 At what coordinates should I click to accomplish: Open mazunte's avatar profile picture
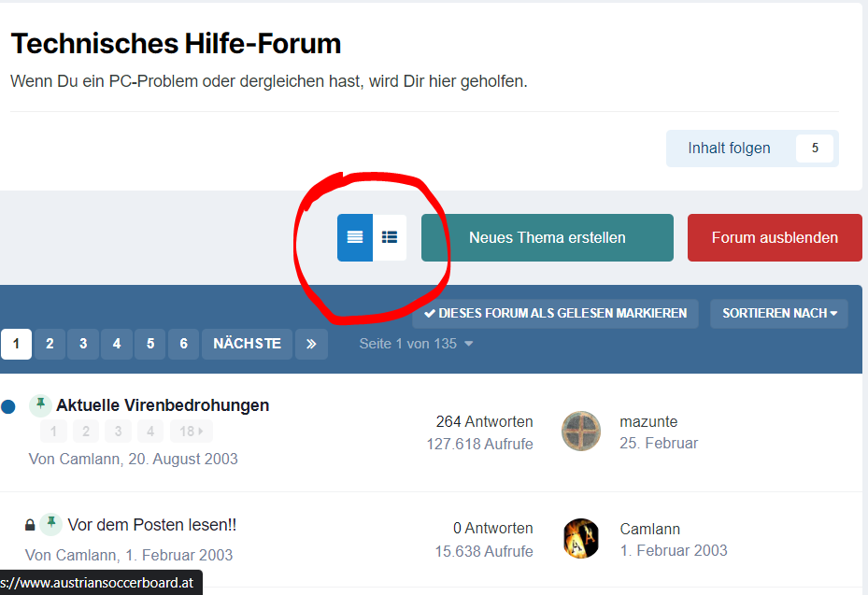point(581,431)
